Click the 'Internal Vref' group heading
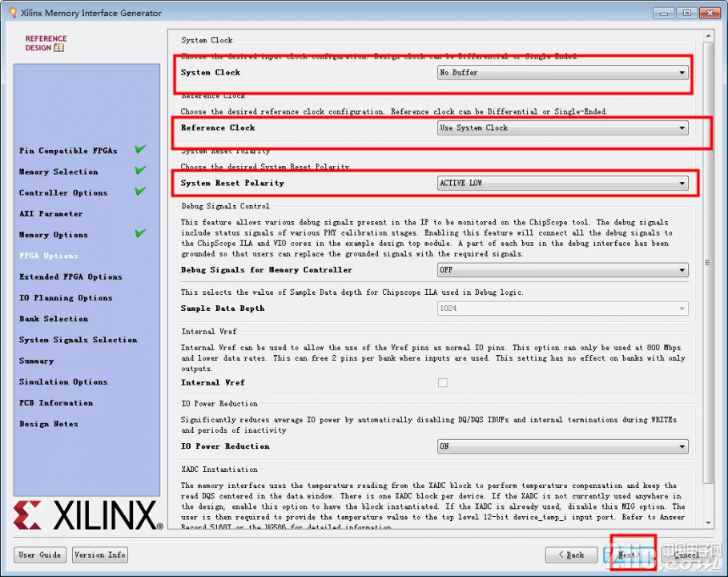The height and width of the screenshot is (577, 728). (209, 332)
